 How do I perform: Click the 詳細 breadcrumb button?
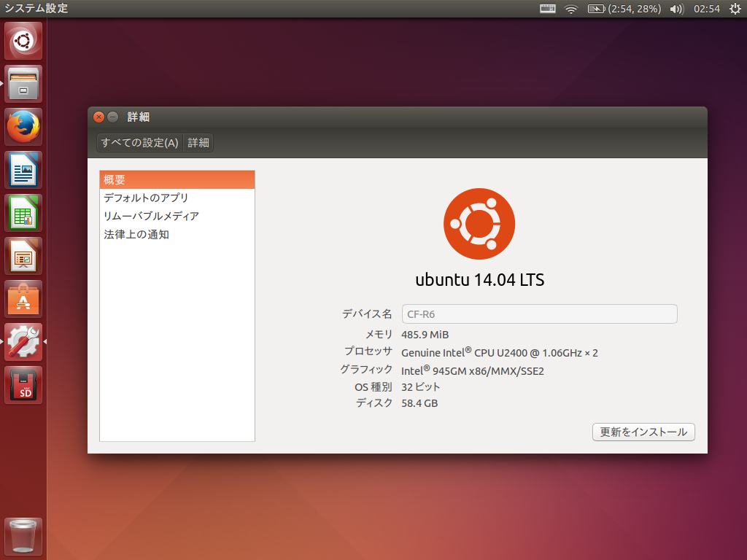pyautogui.click(x=198, y=142)
